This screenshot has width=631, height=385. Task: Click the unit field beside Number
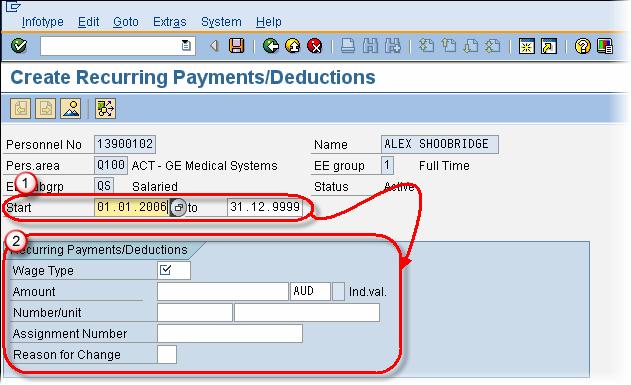click(x=307, y=313)
